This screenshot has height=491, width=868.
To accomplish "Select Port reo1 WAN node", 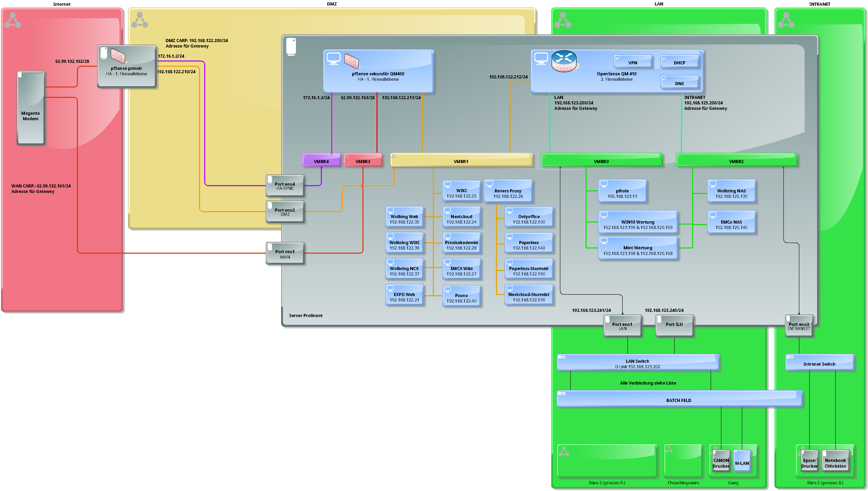I will point(285,254).
